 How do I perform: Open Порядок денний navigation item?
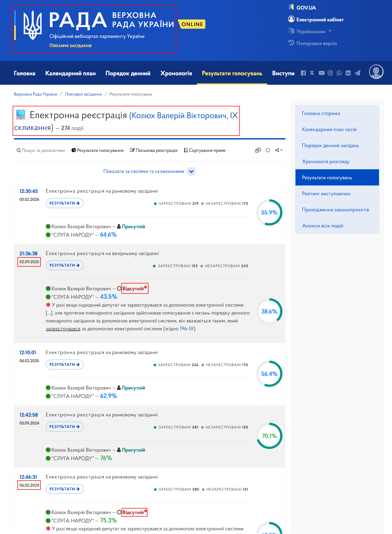click(128, 73)
